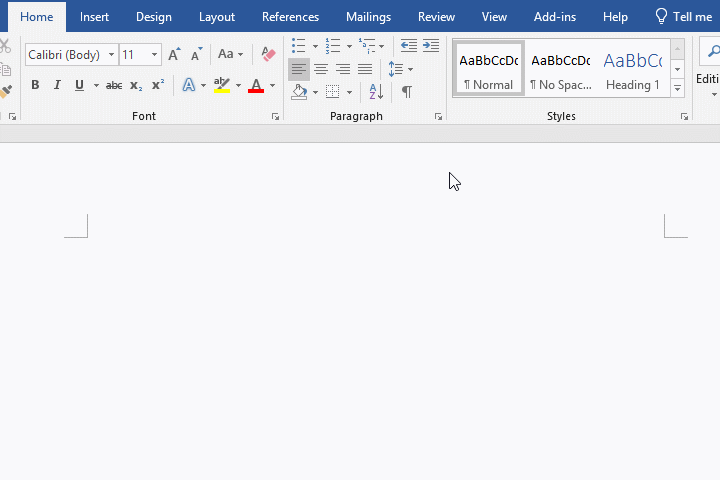The image size is (720, 480).
Task: Click the Numbering list icon
Action: [333, 45]
